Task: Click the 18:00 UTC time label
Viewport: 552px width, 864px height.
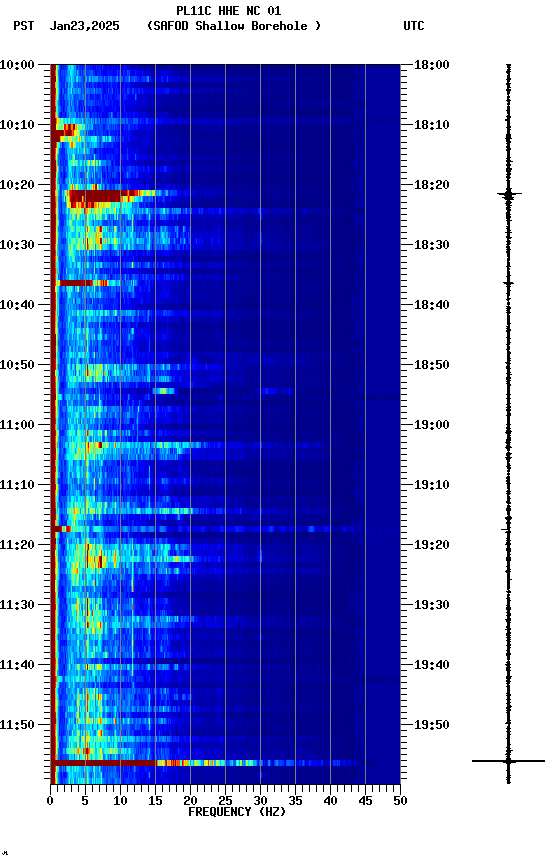Action: [432, 64]
